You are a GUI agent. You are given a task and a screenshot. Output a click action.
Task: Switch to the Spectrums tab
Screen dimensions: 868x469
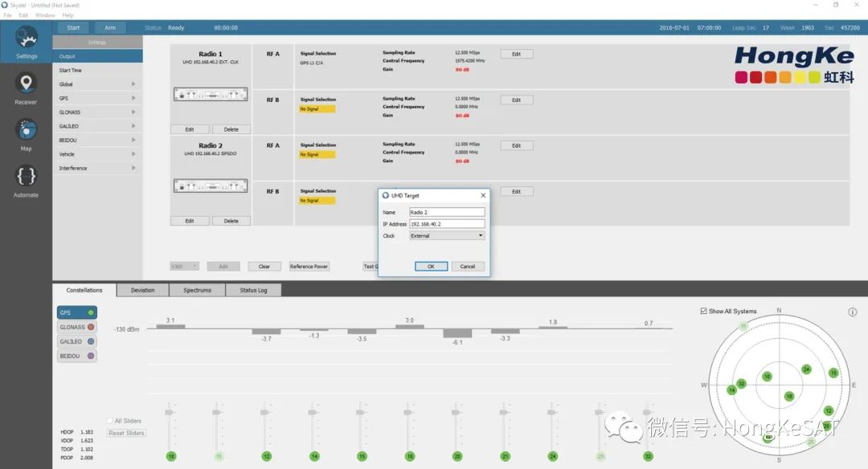pos(197,291)
